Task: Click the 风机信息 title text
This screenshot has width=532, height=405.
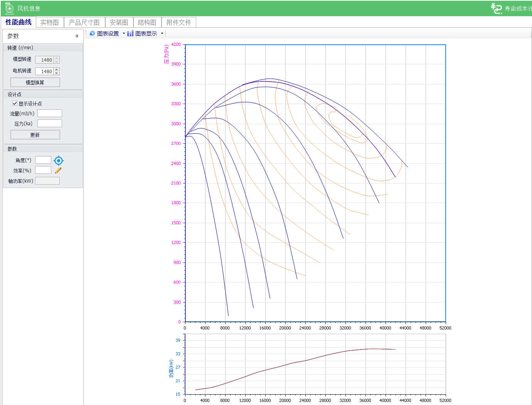Action: (x=29, y=8)
